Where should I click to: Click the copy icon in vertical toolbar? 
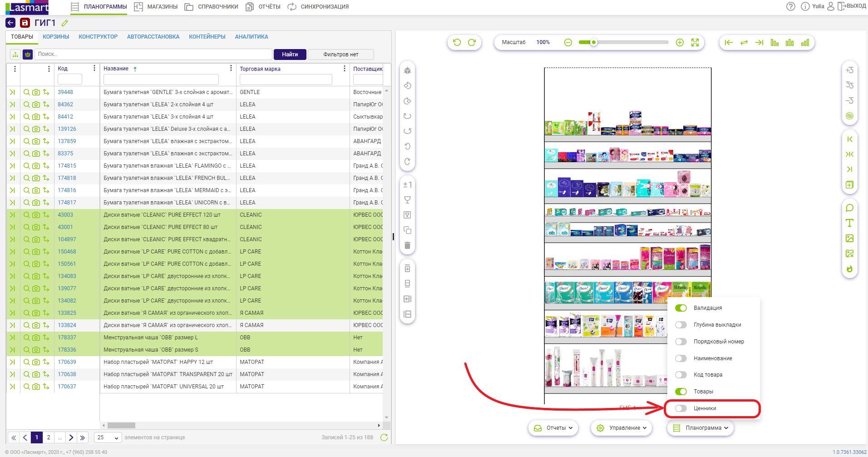(407, 230)
